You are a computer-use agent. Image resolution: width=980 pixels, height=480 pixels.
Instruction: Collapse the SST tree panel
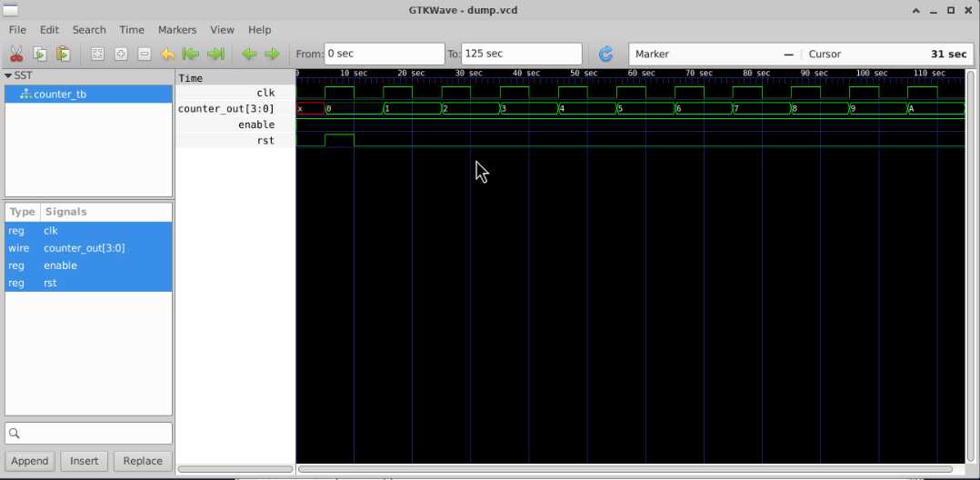(9, 75)
